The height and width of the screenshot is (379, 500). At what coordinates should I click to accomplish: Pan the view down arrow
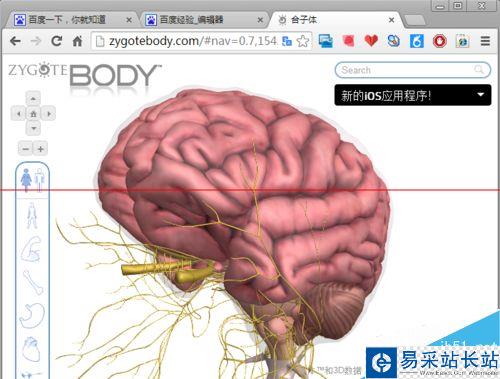tap(33, 128)
